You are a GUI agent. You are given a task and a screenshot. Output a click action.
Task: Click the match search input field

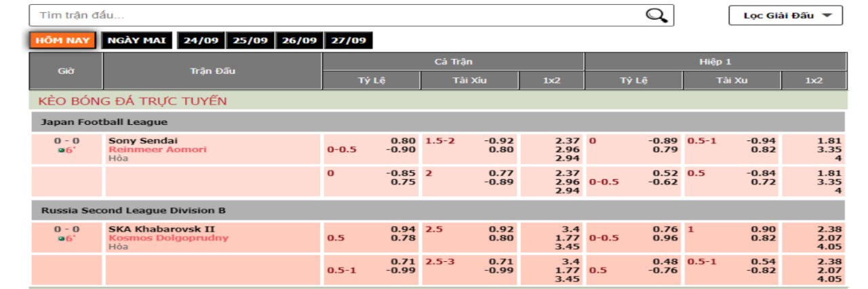339,16
